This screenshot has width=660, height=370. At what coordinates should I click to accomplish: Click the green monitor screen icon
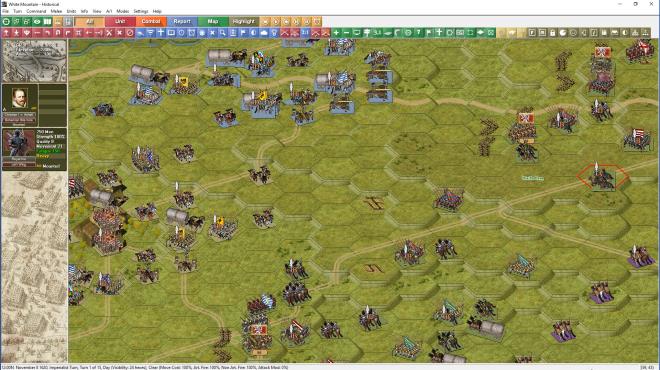357,32
